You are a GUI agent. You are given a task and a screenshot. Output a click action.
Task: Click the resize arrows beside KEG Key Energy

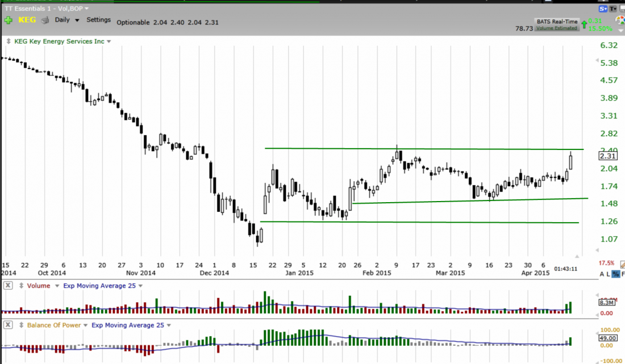tap(7, 41)
